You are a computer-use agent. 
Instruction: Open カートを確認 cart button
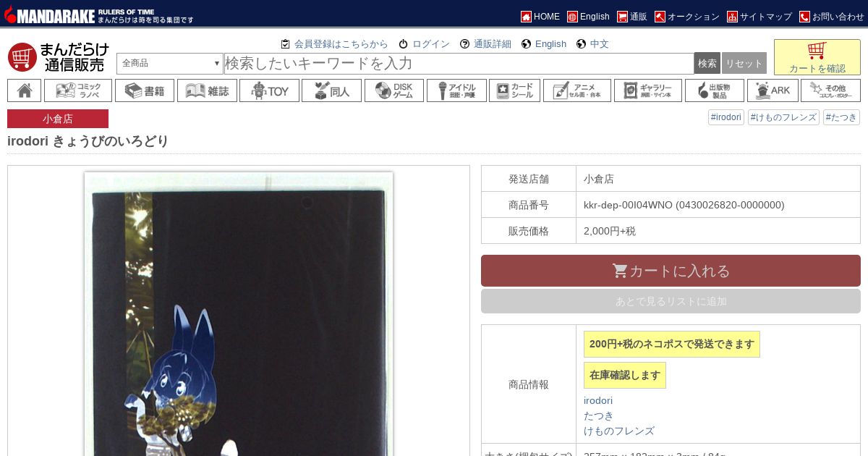coord(817,57)
